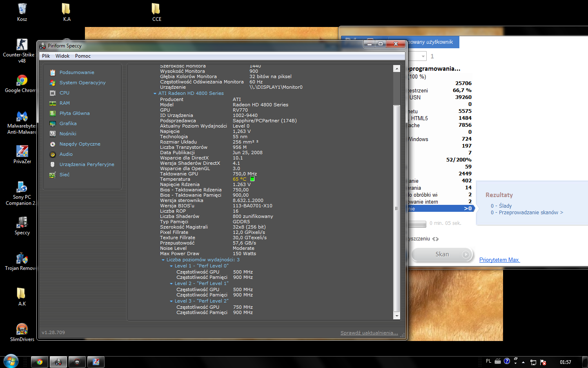Click the Speccy taskbar button
Screen dimensions: 588x368
(58, 362)
